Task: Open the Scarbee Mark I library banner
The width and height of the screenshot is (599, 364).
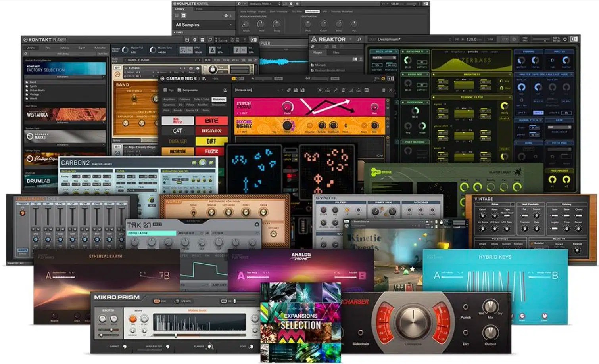Action: (66, 136)
